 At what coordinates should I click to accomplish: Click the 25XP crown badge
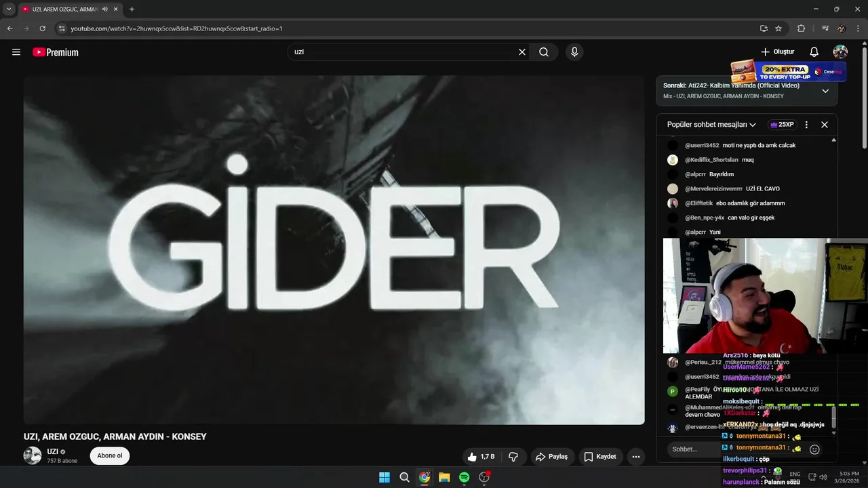click(781, 125)
